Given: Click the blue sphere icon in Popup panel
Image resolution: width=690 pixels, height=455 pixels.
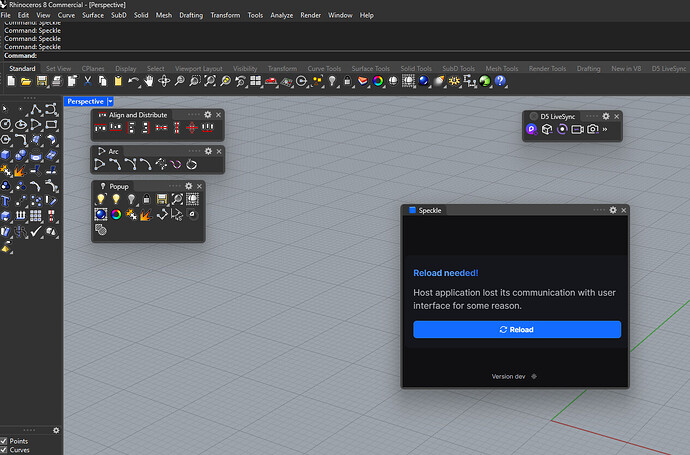Looking at the screenshot, I should [101, 215].
